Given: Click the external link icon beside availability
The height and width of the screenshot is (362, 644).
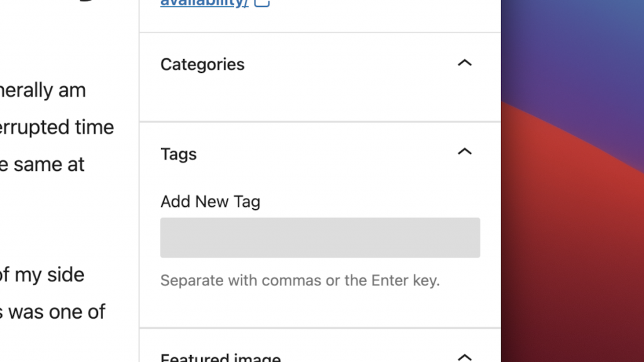Looking at the screenshot, I should click(x=262, y=3).
